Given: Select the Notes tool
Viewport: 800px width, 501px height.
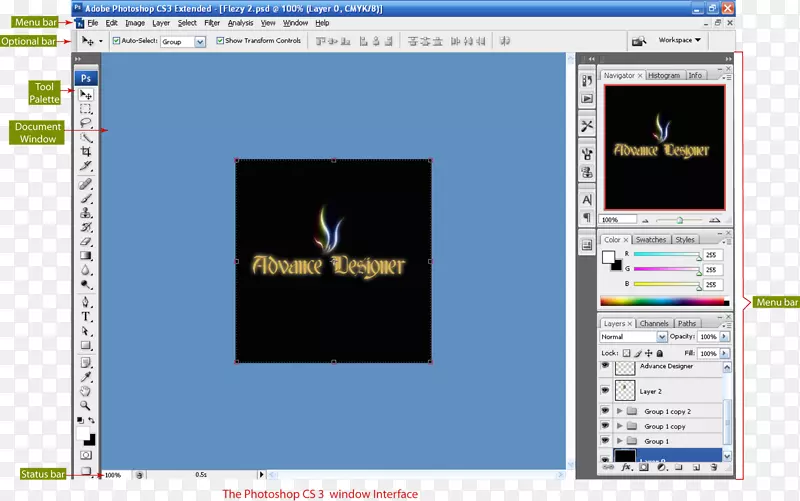Looking at the screenshot, I should [86, 363].
